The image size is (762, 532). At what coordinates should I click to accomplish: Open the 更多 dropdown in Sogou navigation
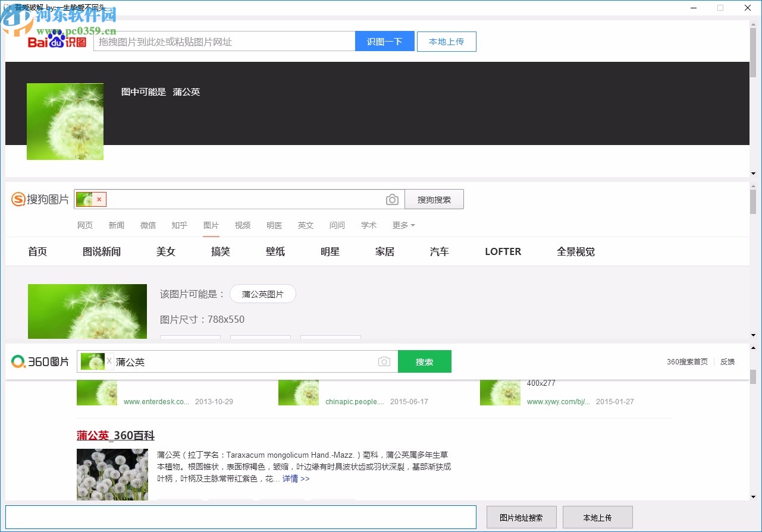click(403, 225)
